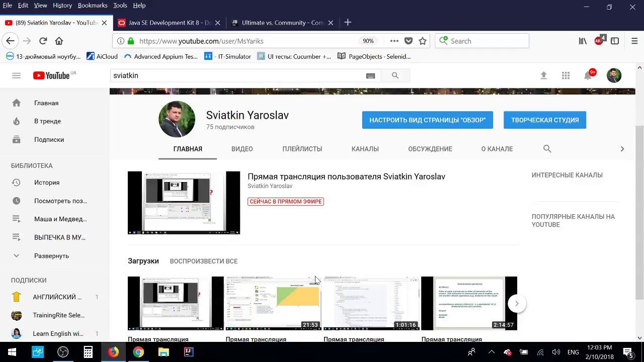The height and width of the screenshot is (362, 644).
Task: Click ВОСПРОИЗВЕСТИ ВСЕ link
Action: click(x=204, y=261)
